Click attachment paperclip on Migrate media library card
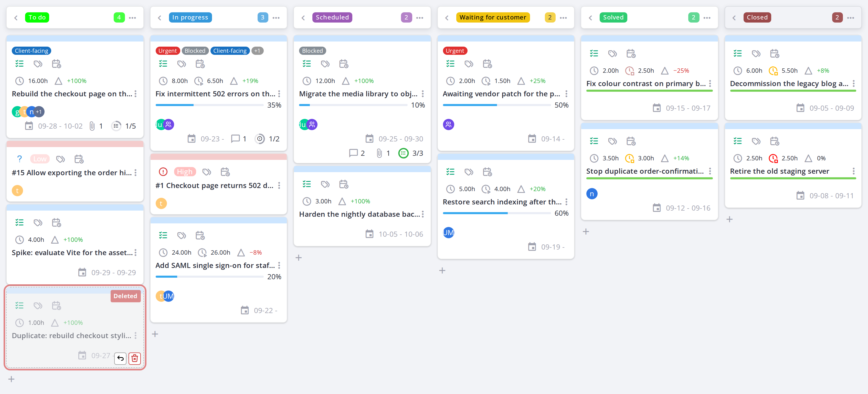The height and width of the screenshot is (394, 868). 379,153
